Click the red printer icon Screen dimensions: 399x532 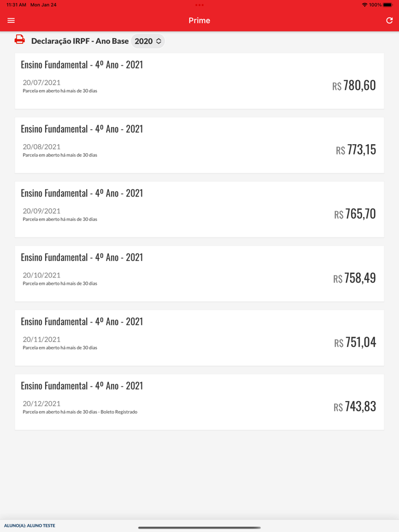tap(20, 39)
